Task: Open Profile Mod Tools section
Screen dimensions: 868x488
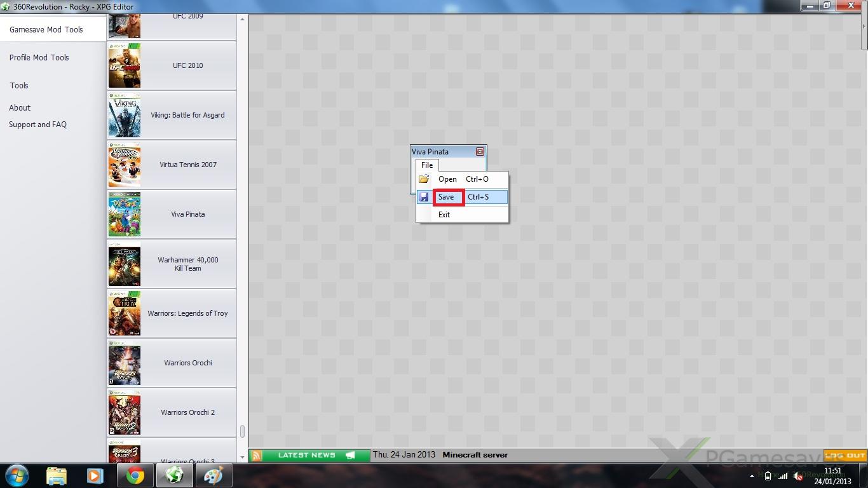Action: [39, 57]
